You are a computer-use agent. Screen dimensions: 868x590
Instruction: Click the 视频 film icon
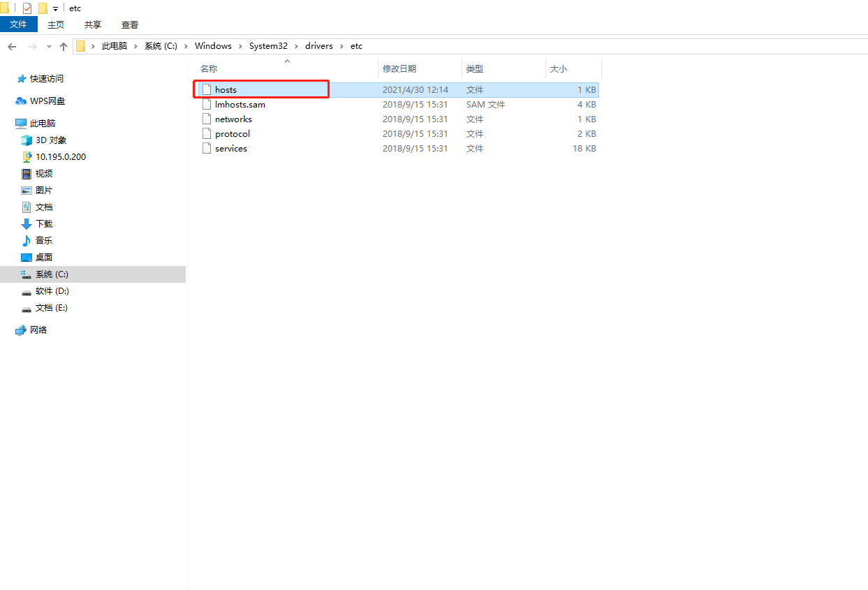[27, 173]
